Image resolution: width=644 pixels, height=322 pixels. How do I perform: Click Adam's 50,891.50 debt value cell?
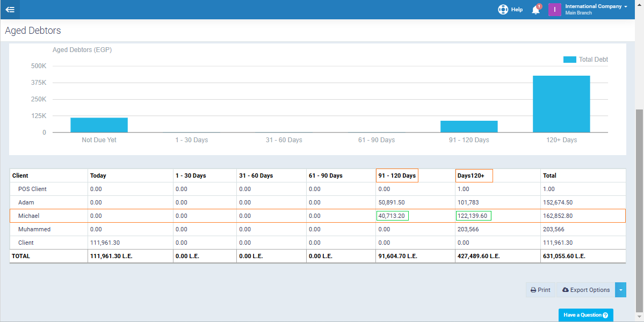click(391, 202)
